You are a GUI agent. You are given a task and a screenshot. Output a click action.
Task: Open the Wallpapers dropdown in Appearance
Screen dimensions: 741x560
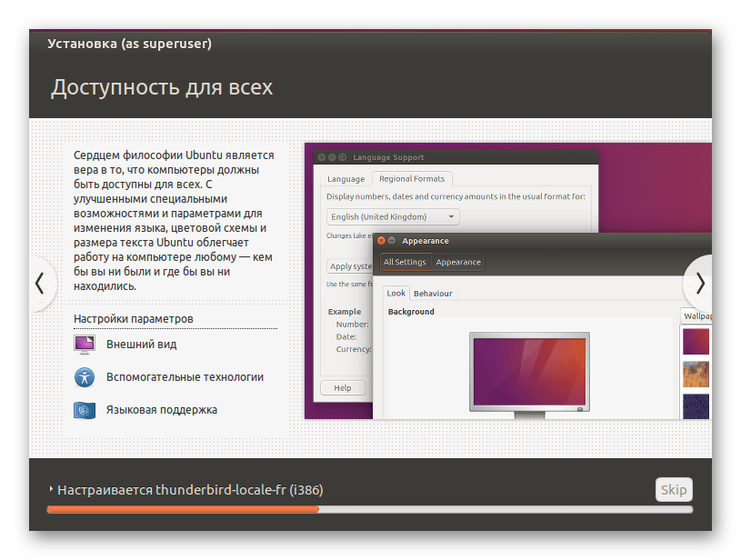click(x=696, y=315)
